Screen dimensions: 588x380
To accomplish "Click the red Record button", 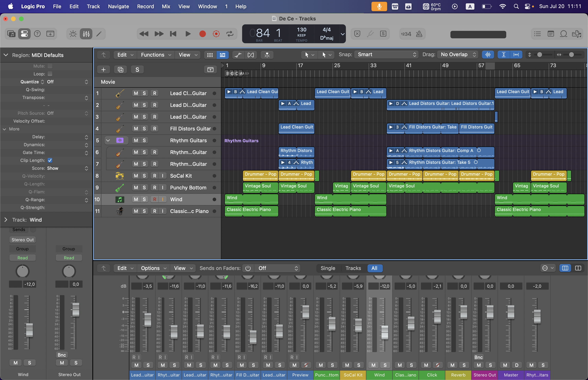I will click(202, 34).
